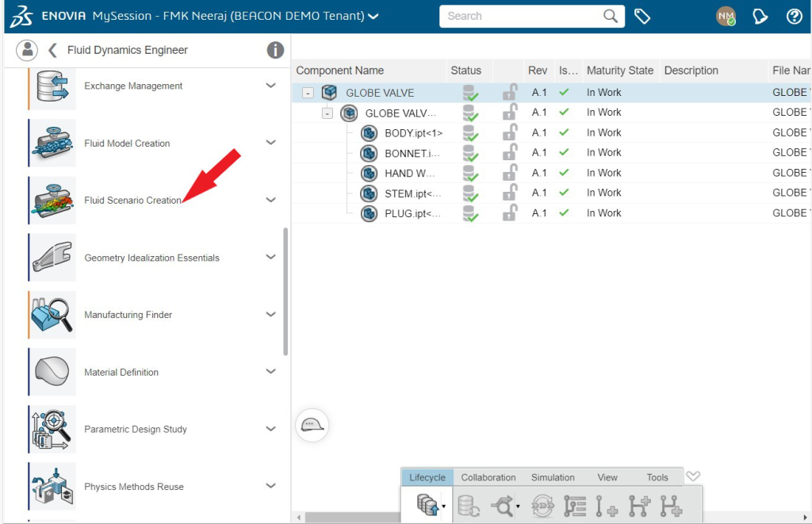Expand the Geometry Idealization Essentials chevron
812x524 pixels.
point(271,257)
